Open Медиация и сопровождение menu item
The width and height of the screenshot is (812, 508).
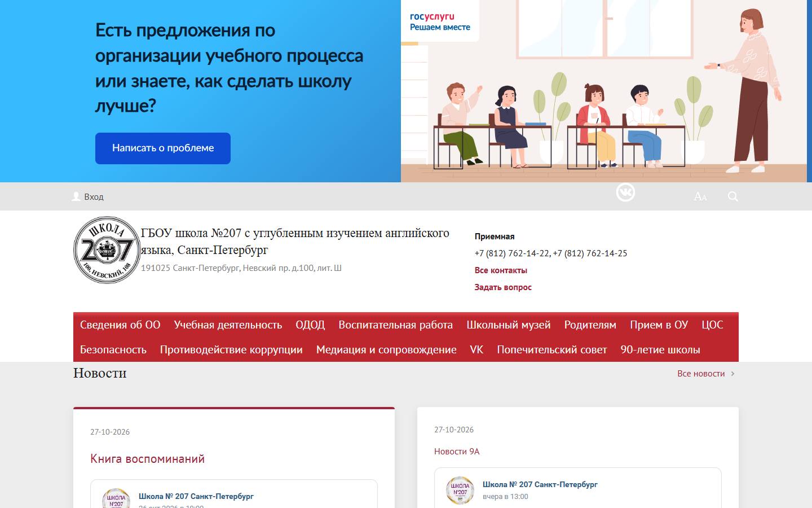point(386,349)
